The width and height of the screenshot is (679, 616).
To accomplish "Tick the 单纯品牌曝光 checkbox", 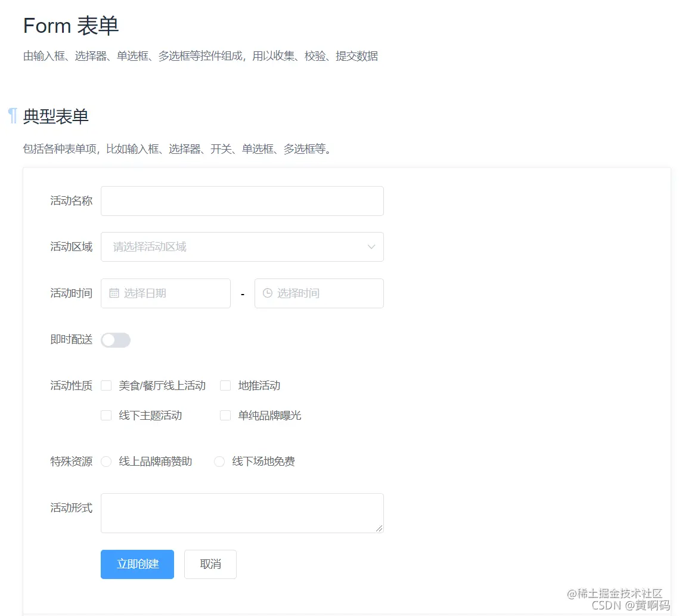I will coord(225,416).
